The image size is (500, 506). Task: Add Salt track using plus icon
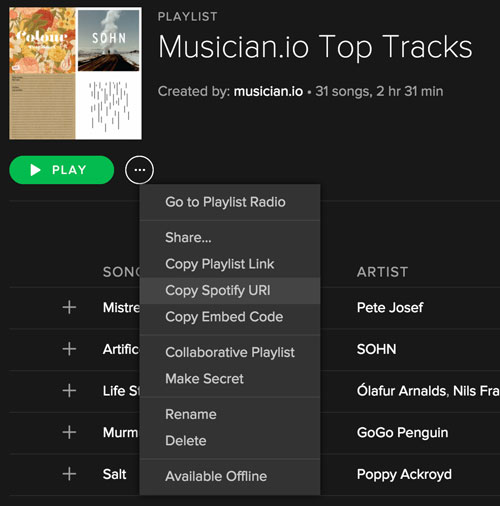click(x=69, y=474)
